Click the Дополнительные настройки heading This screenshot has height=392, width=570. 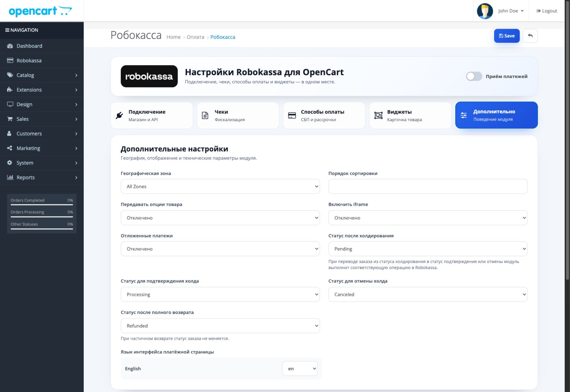pos(174,149)
